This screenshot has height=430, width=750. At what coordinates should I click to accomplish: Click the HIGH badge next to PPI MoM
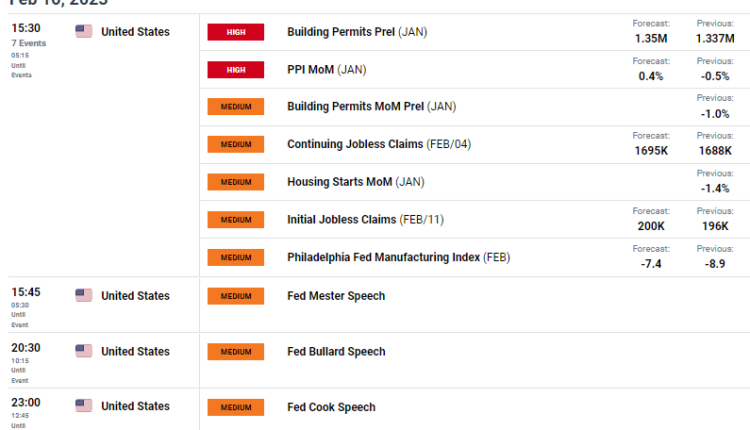pyautogui.click(x=235, y=69)
